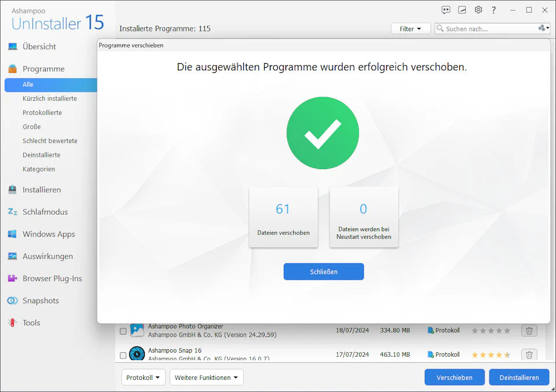Screen dimensions: 556x392
Task: Select Deinstallierte in sidebar
Action: [42, 155]
